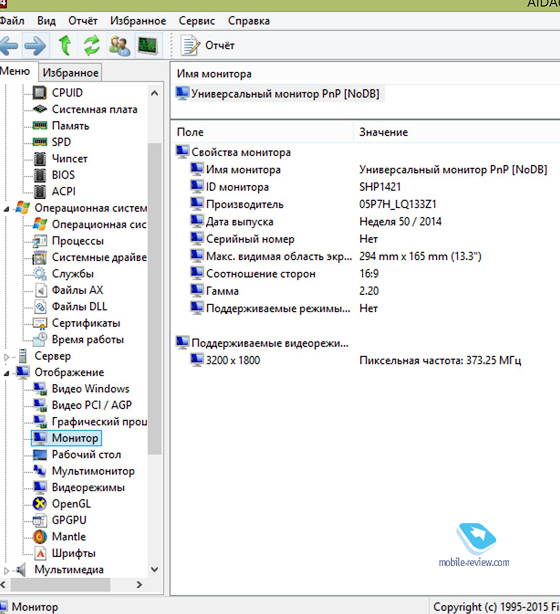Select Чипсет tree item
This screenshot has height=614, width=560.
69,159
